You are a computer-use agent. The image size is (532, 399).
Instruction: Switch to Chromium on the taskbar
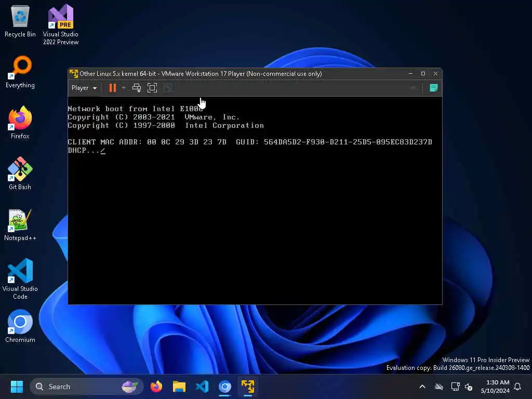click(224, 387)
